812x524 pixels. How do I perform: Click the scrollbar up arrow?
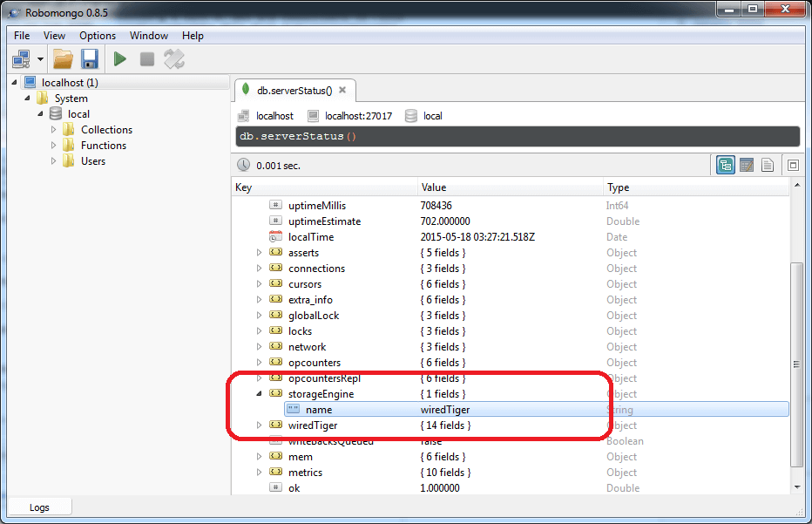[797, 185]
